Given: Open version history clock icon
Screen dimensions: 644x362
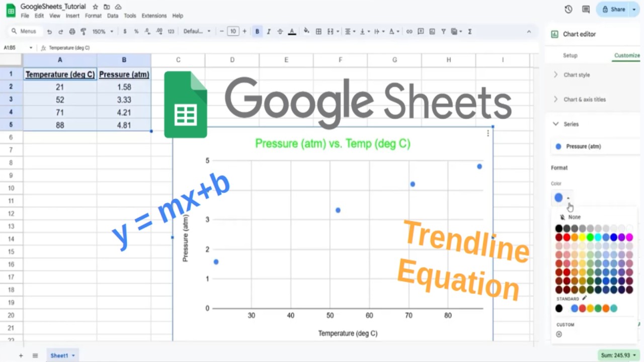Looking at the screenshot, I should 569,9.
